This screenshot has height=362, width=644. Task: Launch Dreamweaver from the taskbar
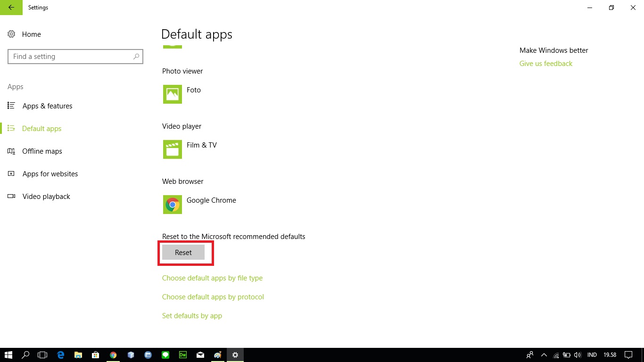click(x=183, y=355)
